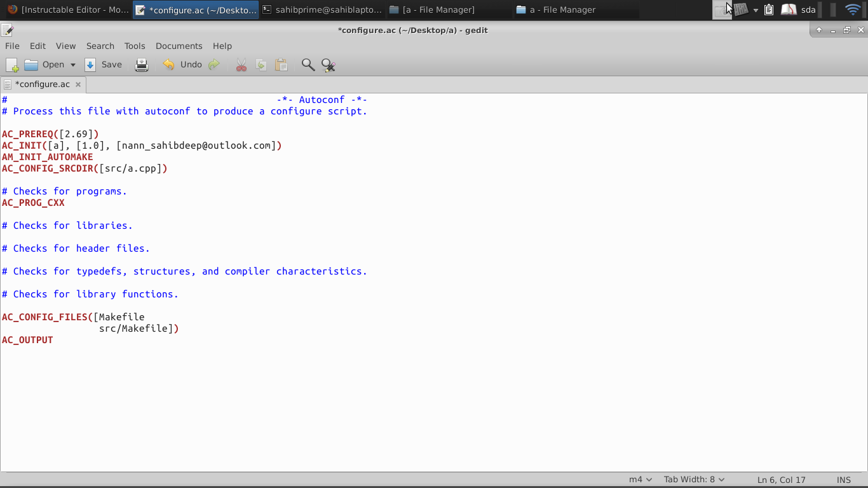Switch to the [a - File Manager] taskbar window
The image size is (868, 488).
(x=449, y=10)
